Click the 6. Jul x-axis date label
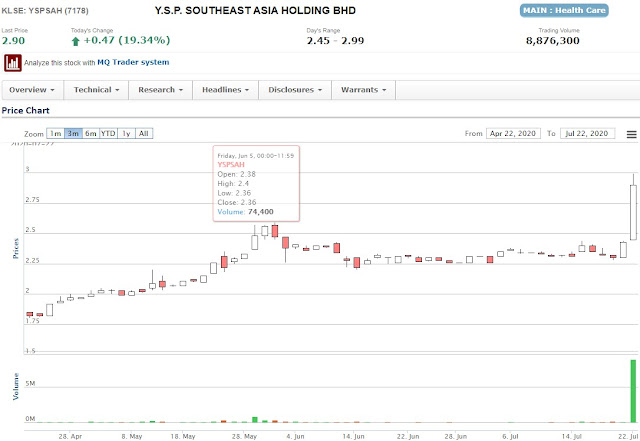 tap(510, 437)
